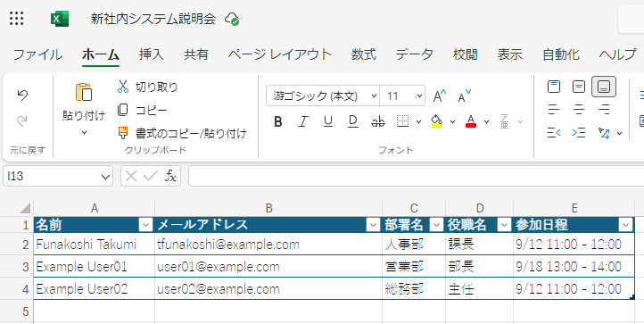Image resolution: width=644 pixels, height=324 pixels.
Task: Switch to the 自動化 tab
Action: click(561, 54)
